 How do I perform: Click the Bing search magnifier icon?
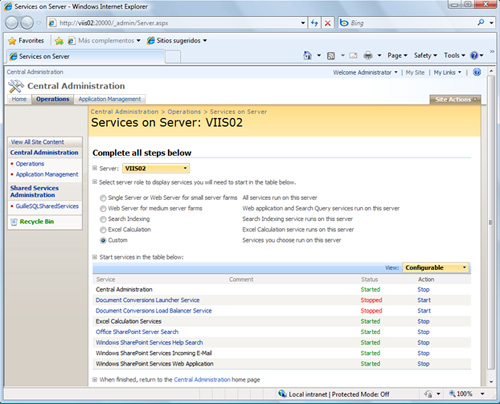point(481,23)
